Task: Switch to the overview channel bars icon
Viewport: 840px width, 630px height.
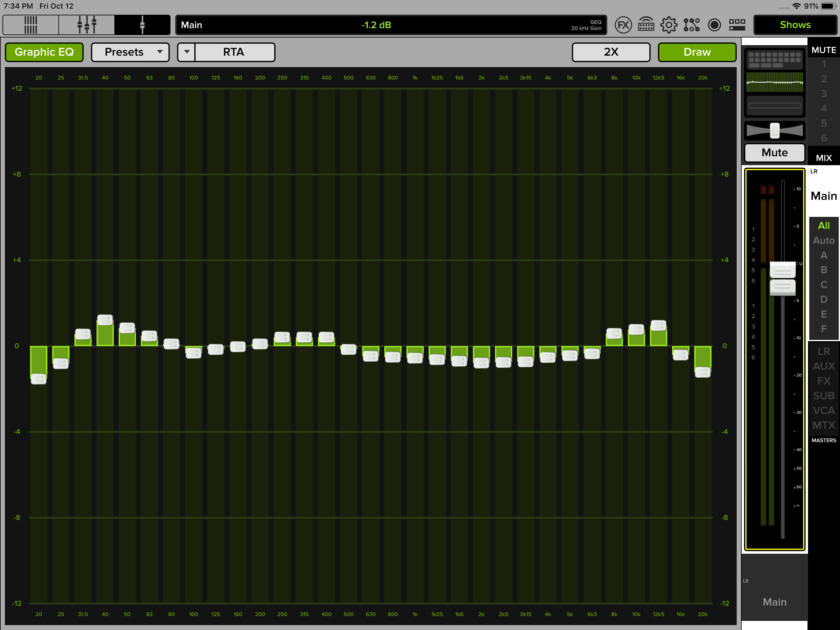Action: pos(31,25)
